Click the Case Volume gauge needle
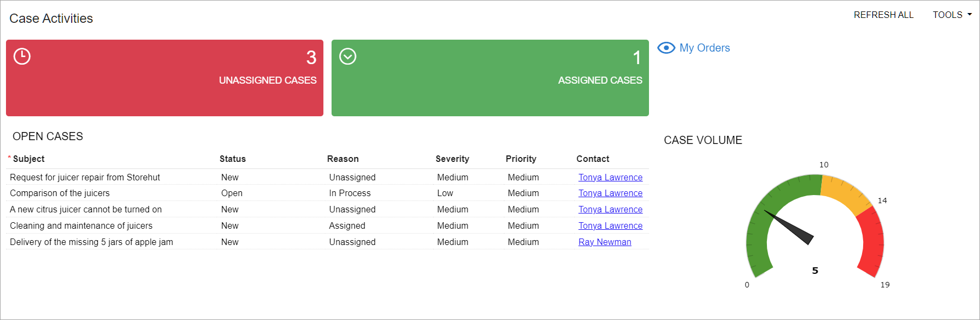Image resolution: width=980 pixels, height=320 pixels. (790, 228)
